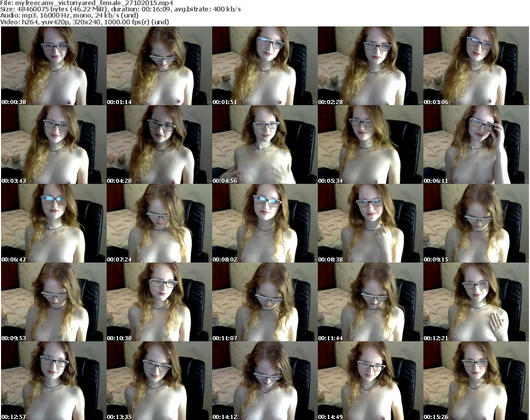Open the frame stamped 00:02:28
Viewport: 530px width, 420px height.
point(371,66)
